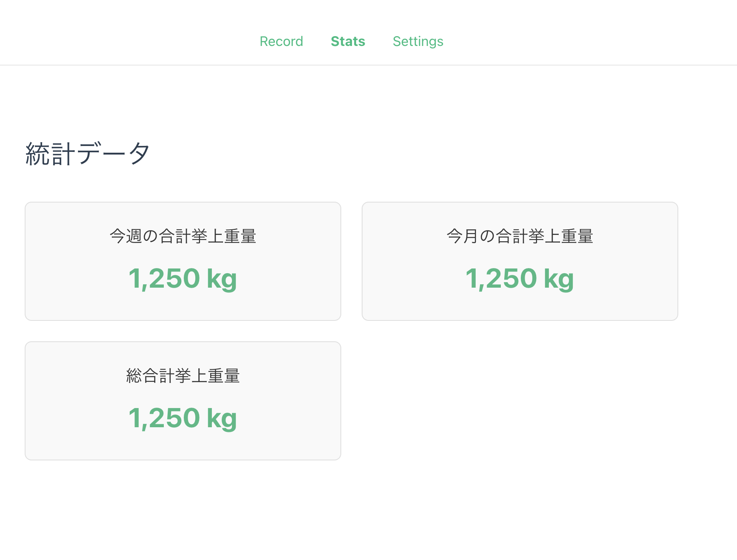
Task: Select the overall total lifted weight card
Action: click(183, 446)
